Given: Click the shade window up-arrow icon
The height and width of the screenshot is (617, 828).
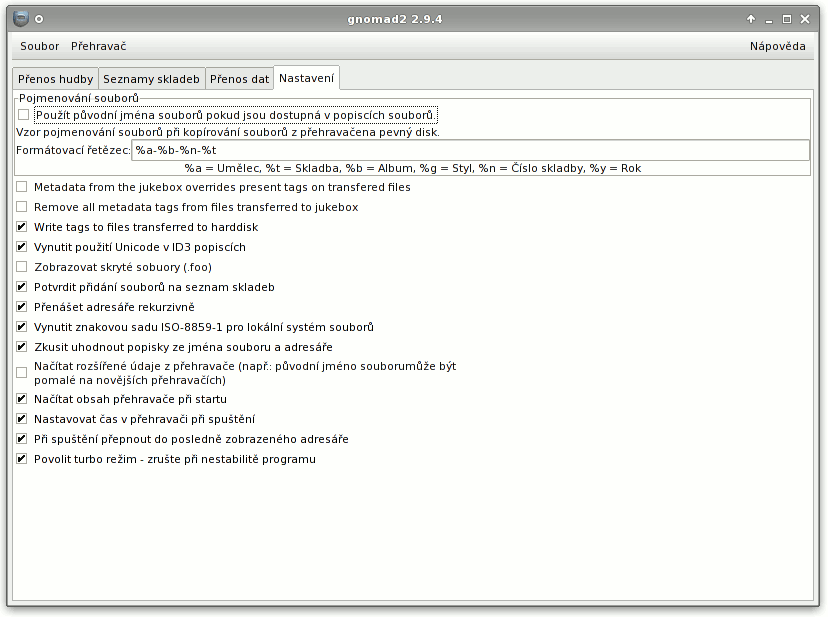Looking at the screenshot, I should [x=751, y=19].
